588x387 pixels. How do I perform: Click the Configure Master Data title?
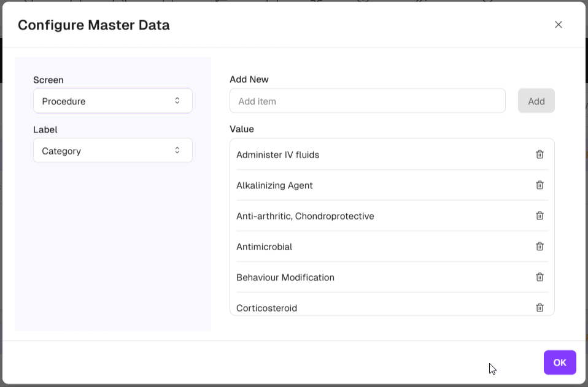pyautogui.click(x=93, y=25)
